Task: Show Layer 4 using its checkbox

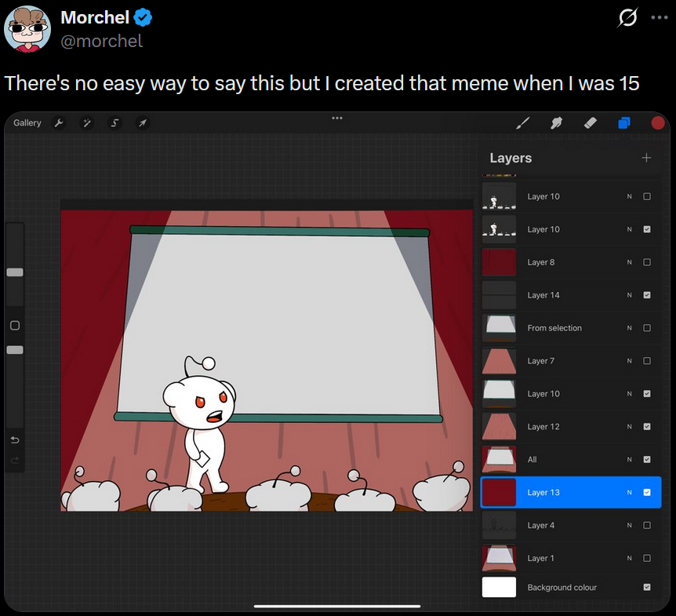Action: pyautogui.click(x=647, y=525)
